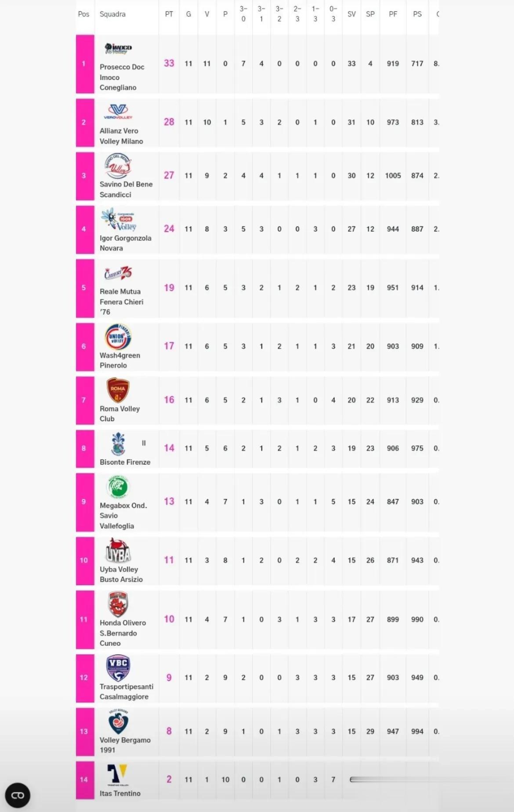Open the Chieri '76 team logo
Viewport: 514px width, 812px height.
(118, 273)
